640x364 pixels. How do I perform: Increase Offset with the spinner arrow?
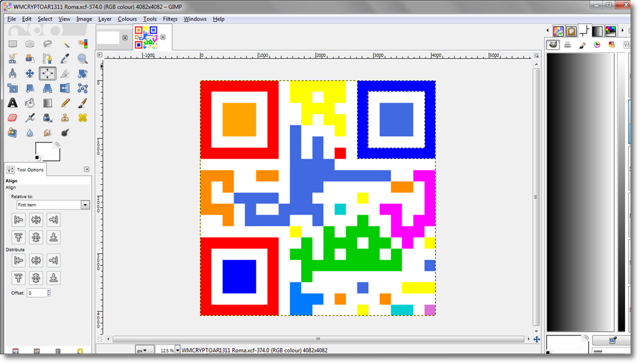pyautogui.click(x=49, y=291)
